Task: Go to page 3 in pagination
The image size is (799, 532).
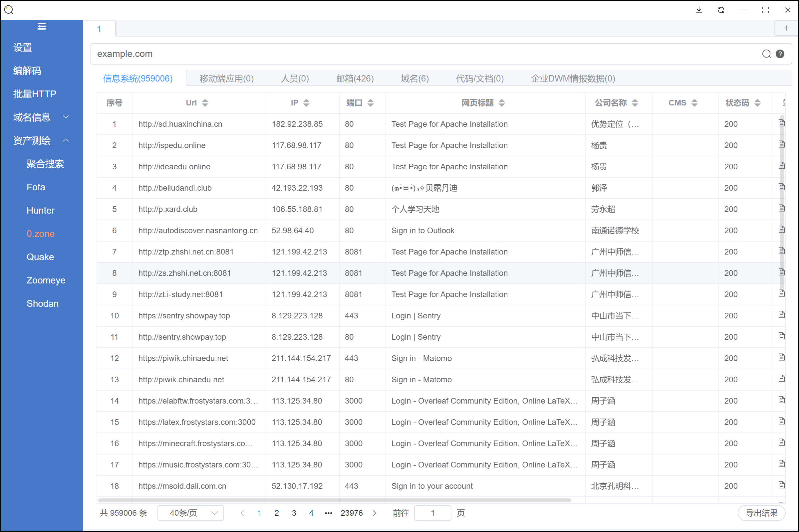Action: tap(294, 513)
